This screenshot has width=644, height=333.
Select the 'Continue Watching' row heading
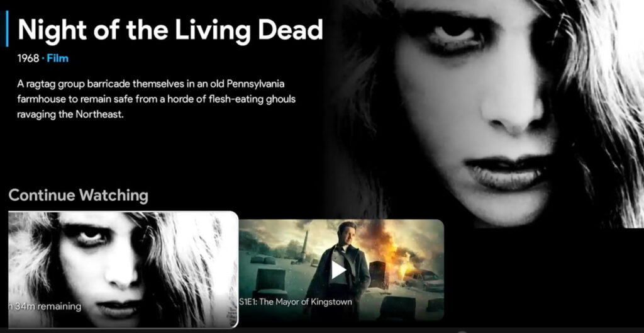pyautogui.click(x=78, y=195)
